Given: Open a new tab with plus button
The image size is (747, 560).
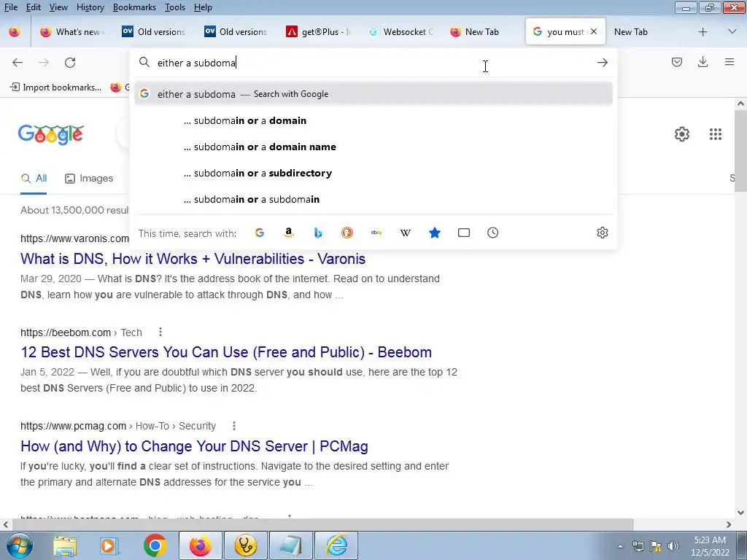Looking at the screenshot, I should click(x=703, y=32).
